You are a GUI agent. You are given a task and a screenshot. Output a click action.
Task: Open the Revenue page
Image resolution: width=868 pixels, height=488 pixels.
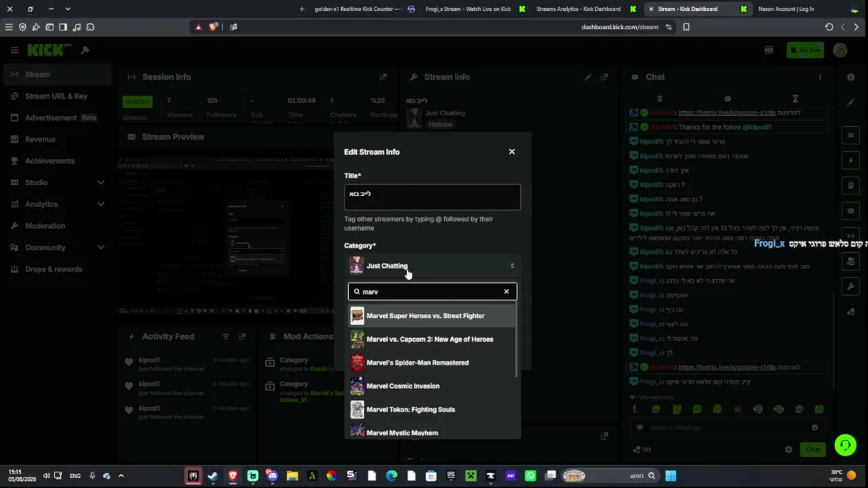[56, 140]
